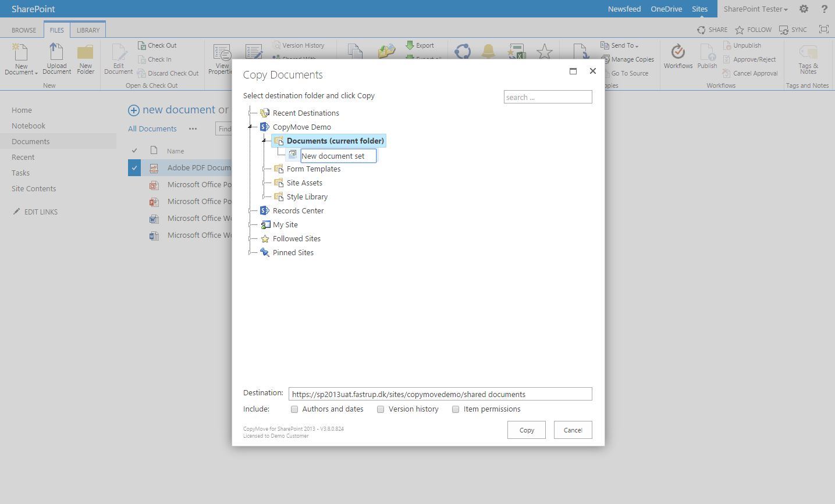835x504 pixels.
Task: Open the settings gear menu
Action: tap(804, 9)
